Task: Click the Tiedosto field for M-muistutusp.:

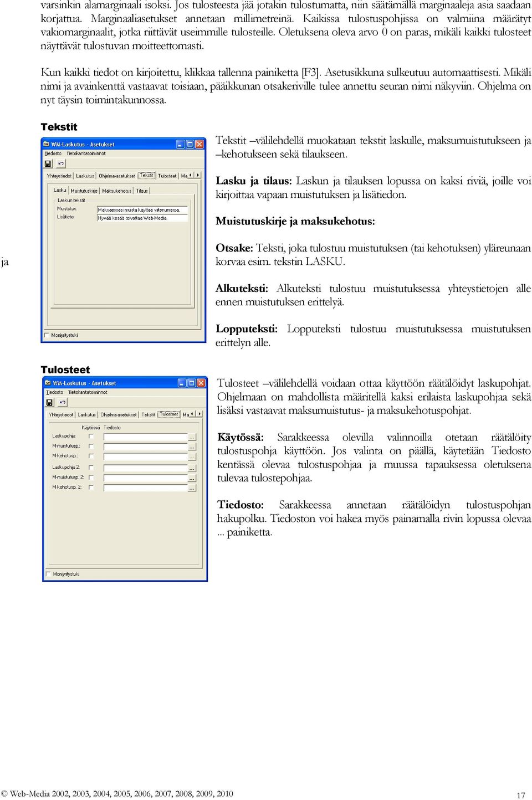Action: coord(146,447)
